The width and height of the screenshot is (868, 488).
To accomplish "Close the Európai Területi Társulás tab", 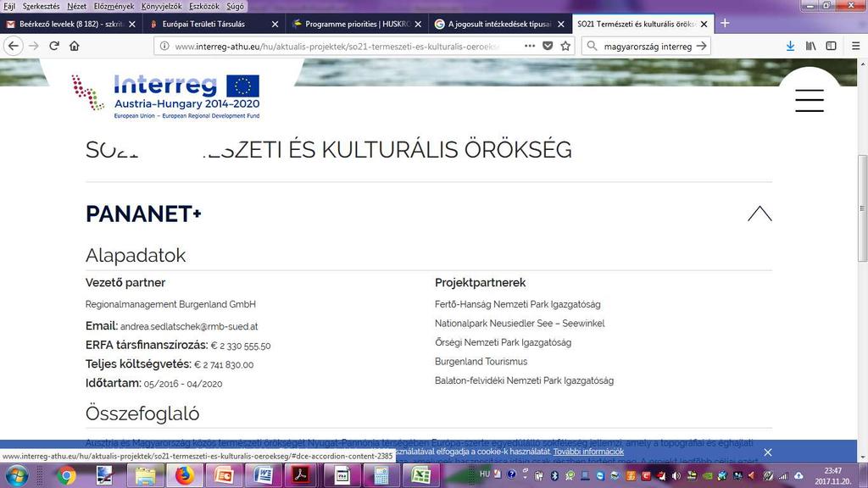I will click(x=275, y=24).
